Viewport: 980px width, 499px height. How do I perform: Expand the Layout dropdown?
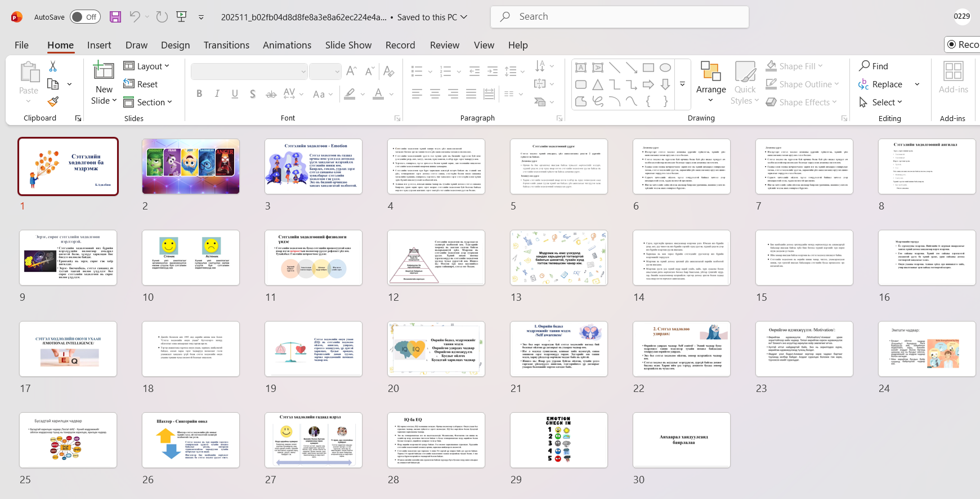(x=147, y=66)
